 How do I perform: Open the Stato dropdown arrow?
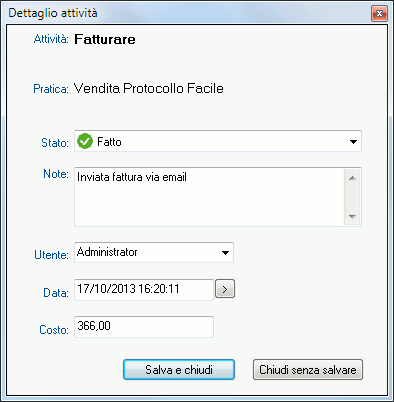click(353, 142)
